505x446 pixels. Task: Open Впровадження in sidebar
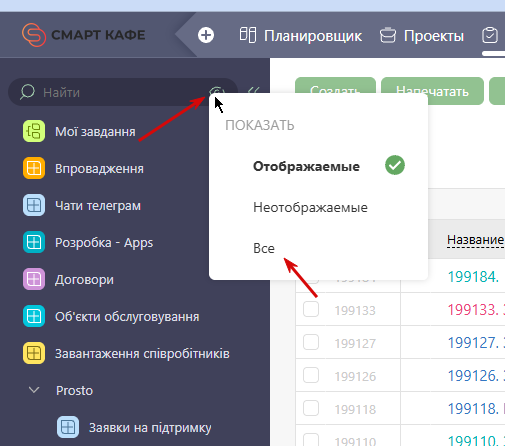[x=99, y=169]
